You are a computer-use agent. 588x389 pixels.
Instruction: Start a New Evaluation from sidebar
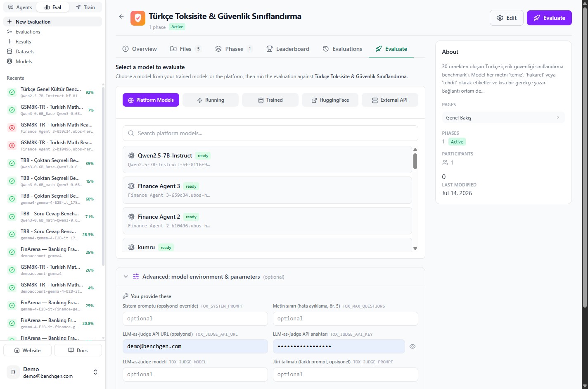pyautogui.click(x=52, y=21)
